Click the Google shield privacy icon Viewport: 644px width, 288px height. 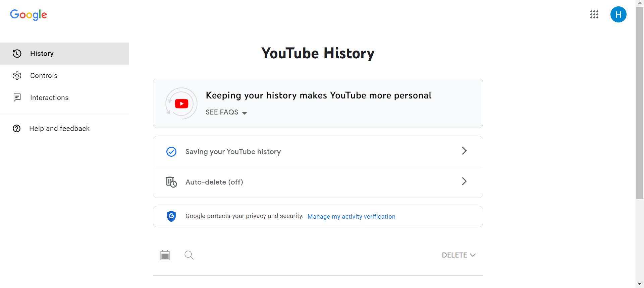[171, 216]
